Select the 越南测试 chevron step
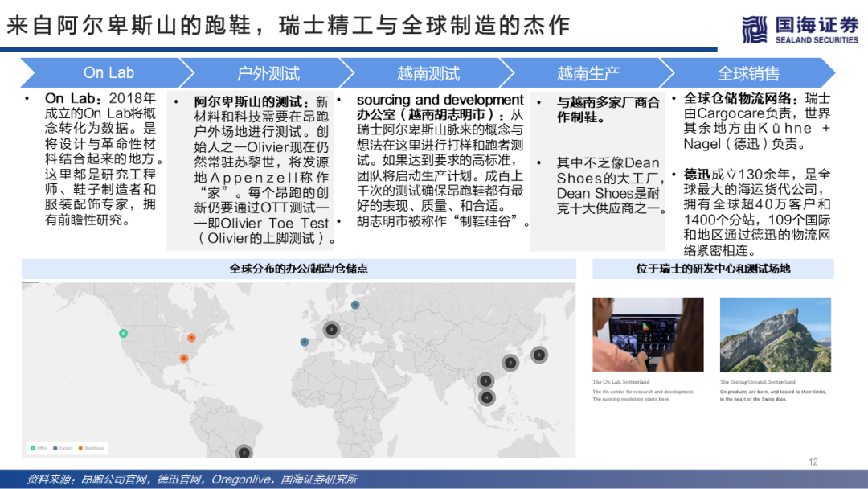Screen dimensions: 868x489 [428, 72]
